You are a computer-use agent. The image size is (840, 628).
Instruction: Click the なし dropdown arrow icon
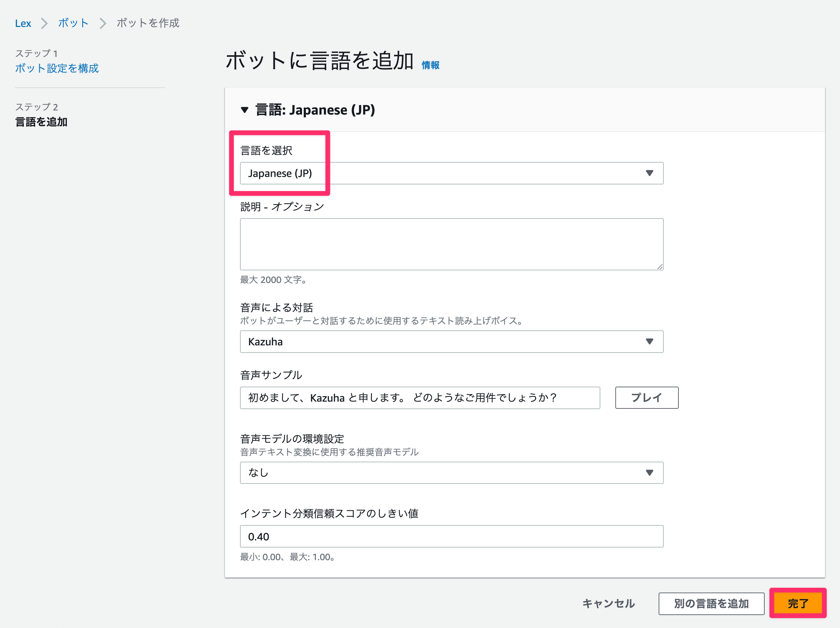pos(649,473)
